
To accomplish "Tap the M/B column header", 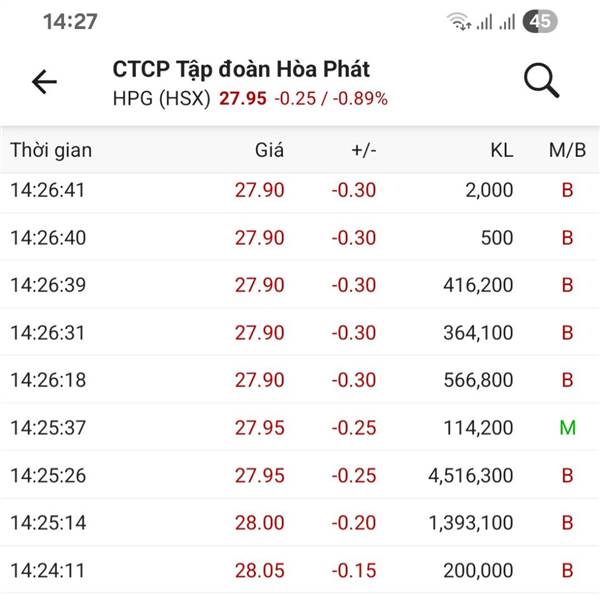I will click(567, 150).
